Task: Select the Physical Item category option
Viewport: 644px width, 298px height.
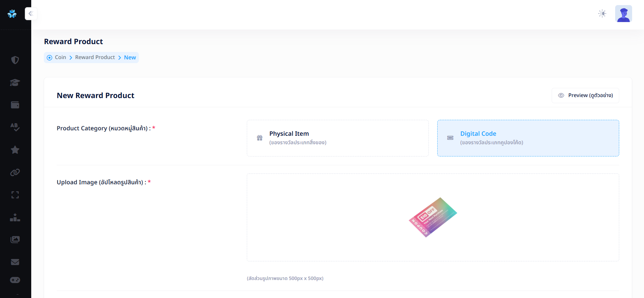Action: [x=337, y=138]
